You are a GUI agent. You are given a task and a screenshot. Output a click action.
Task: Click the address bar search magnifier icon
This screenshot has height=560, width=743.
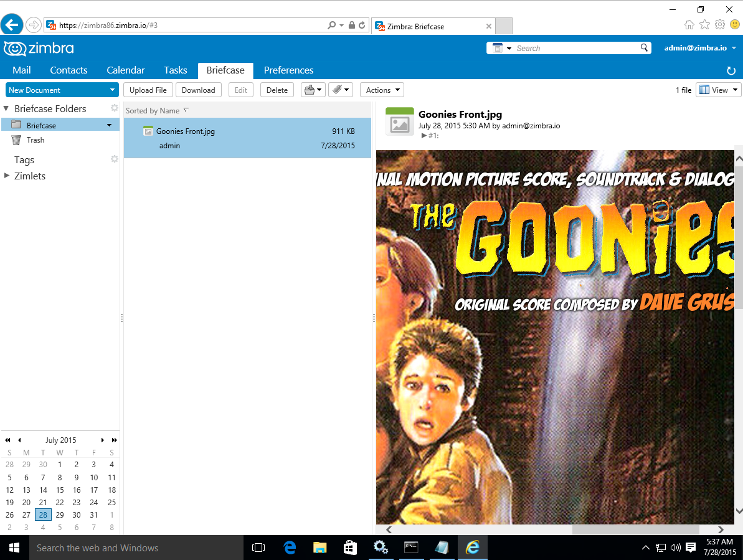coord(332,25)
